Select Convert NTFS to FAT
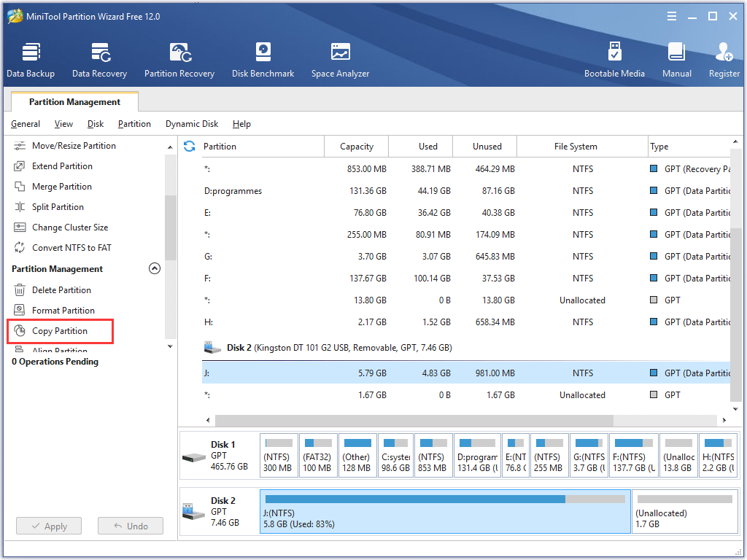The width and height of the screenshot is (747, 560). click(71, 248)
